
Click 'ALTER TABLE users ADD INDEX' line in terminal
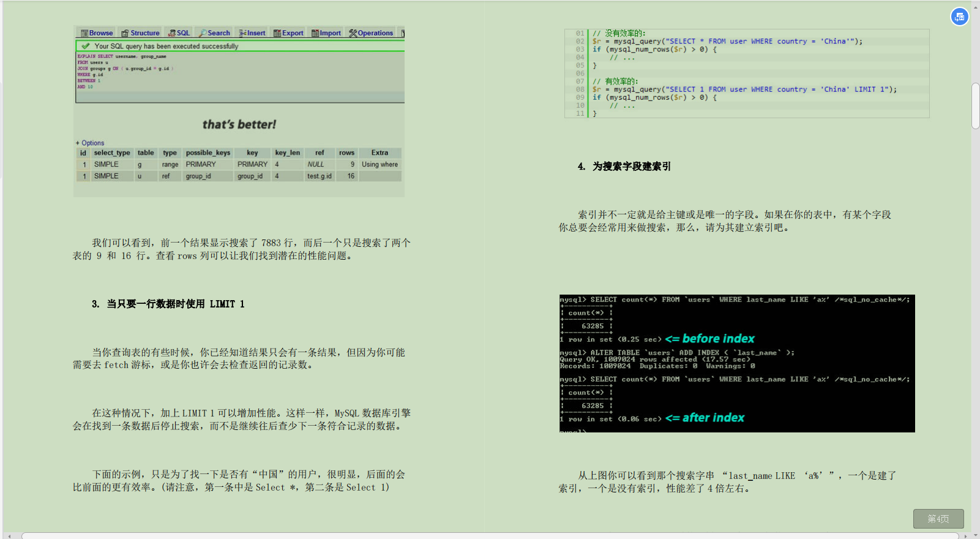click(x=677, y=353)
